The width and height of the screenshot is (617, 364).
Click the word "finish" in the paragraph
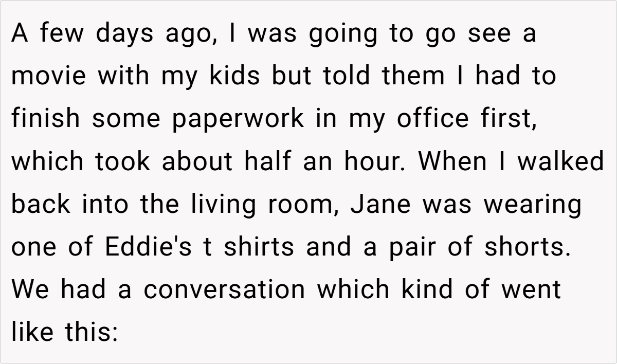[x=46, y=119]
